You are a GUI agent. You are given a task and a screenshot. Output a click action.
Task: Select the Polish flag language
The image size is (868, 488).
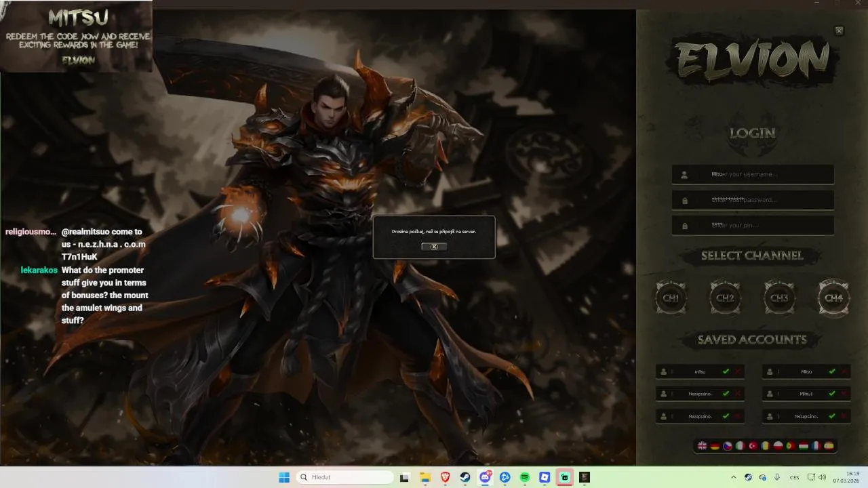778,446
